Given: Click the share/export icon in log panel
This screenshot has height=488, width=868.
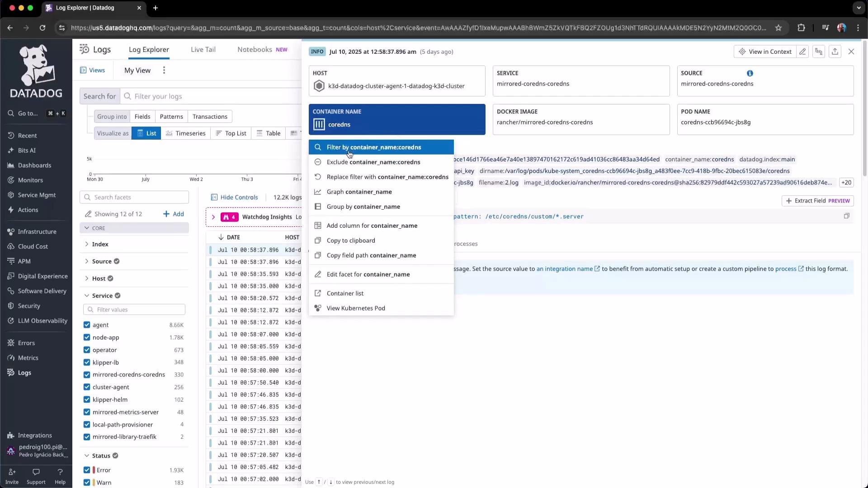Looking at the screenshot, I should tap(835, 52).
